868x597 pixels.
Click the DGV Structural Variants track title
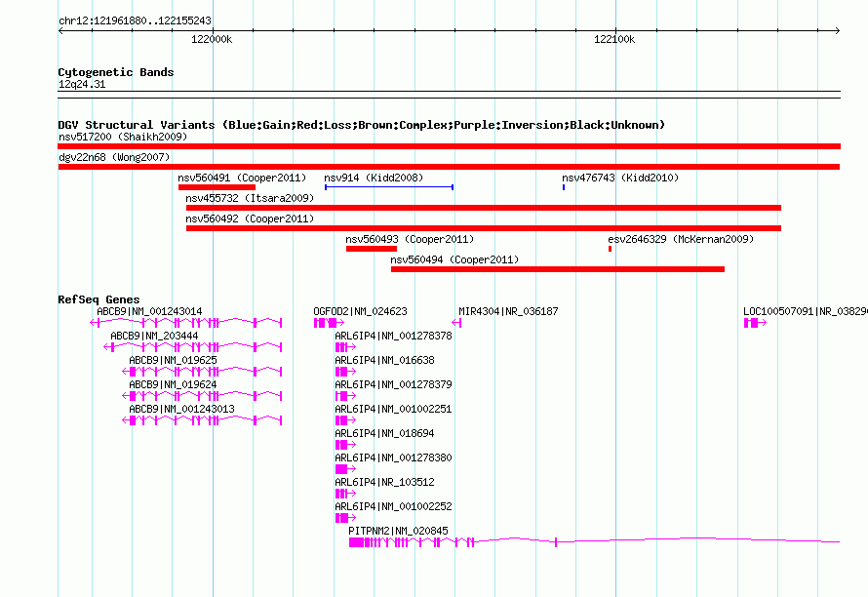tap(362, 125)
